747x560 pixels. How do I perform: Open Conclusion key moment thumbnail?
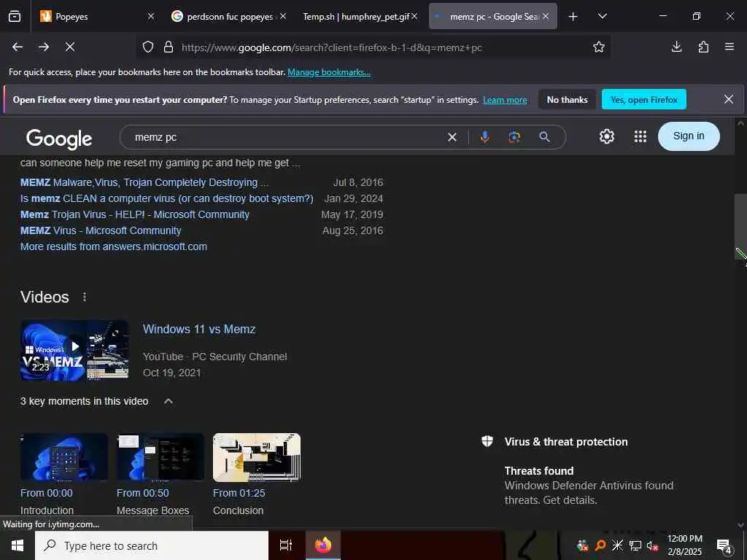pyautogui.click(x=256, y=457)
